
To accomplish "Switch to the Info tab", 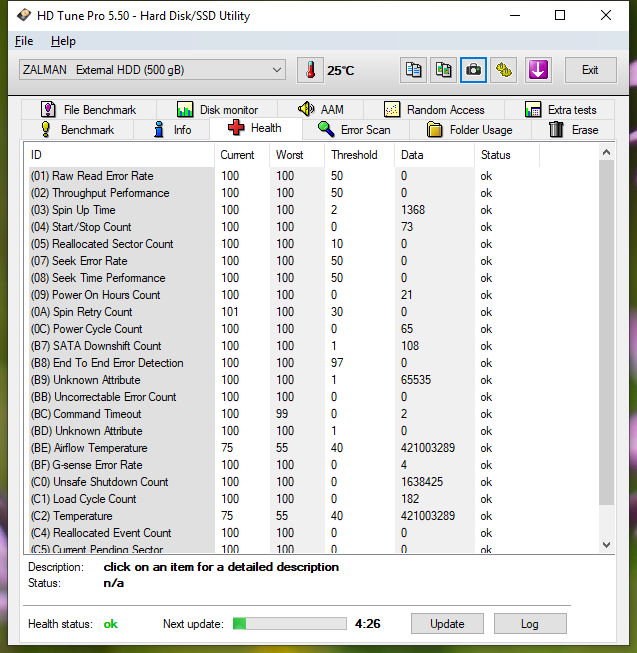I will coord(172,130).
